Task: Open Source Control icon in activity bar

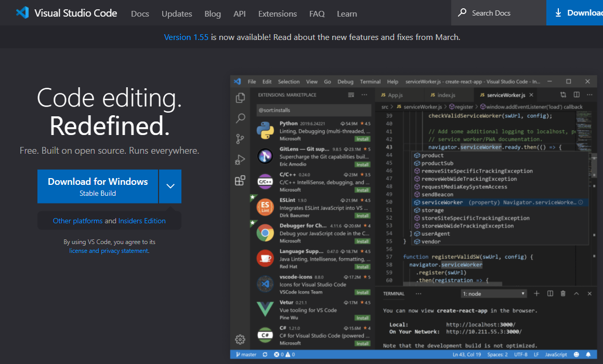Action: pyautogui.click(x=240, y=139)
